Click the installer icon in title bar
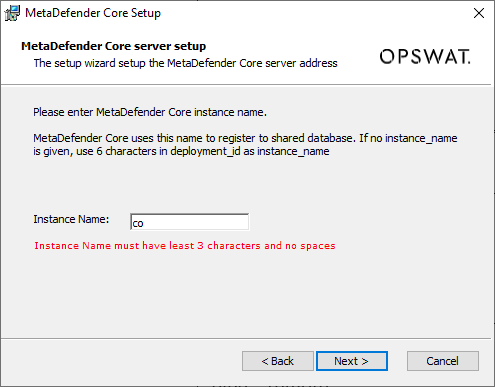Screen dimensions: 495x387 [x=12, y=13]
